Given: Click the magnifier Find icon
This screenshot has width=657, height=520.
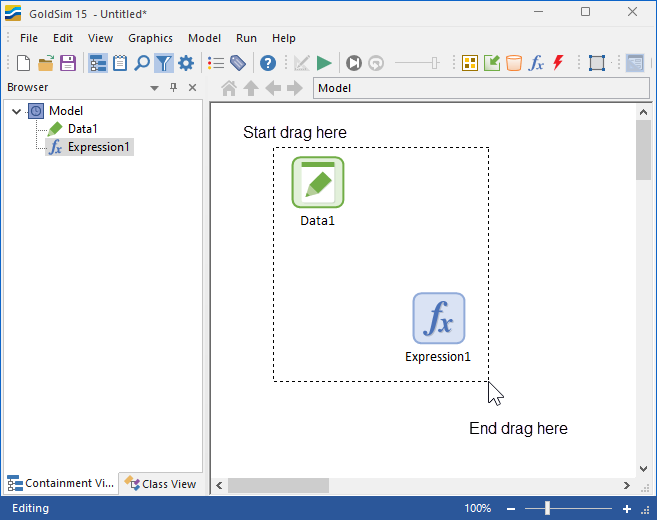Looking at the screenshot, I should pos(142,63).
